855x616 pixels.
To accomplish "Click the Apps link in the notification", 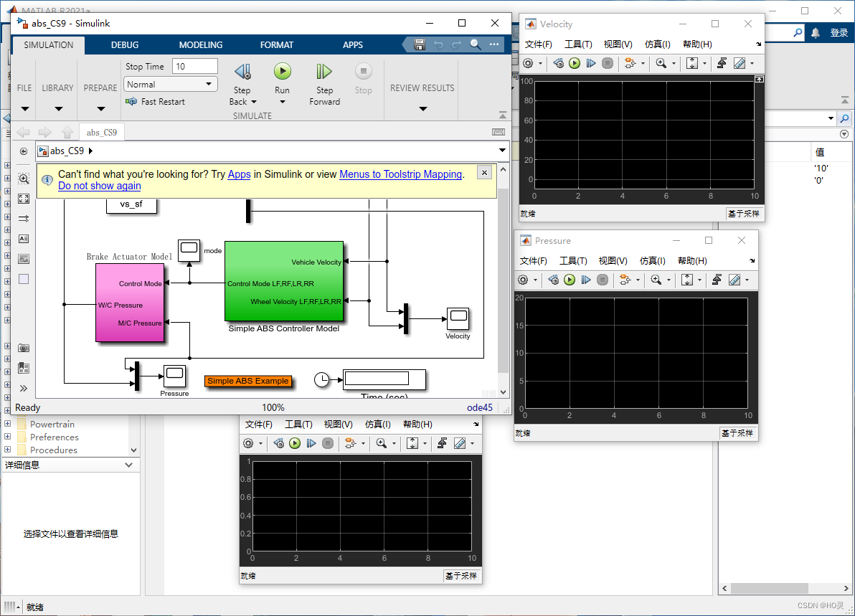I will click(x=239, y=174).
